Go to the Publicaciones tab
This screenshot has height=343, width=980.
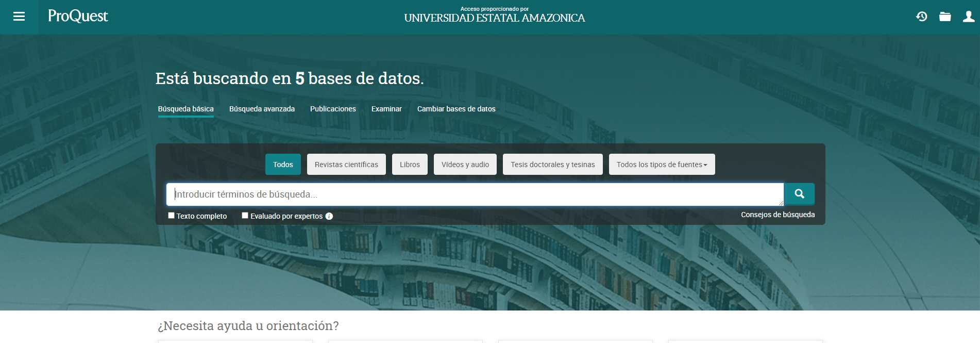pos(333,109)
